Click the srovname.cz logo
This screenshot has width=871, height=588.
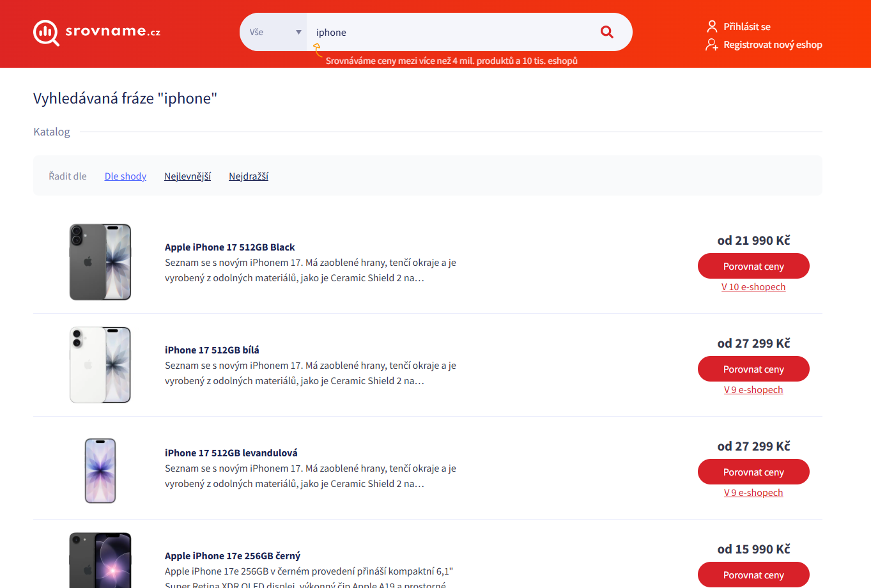(97, 32)
